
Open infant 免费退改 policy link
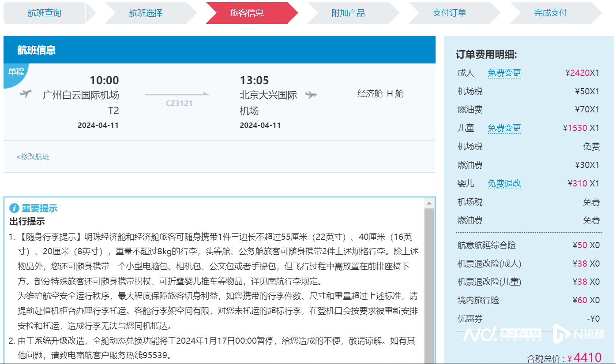click(504, 183)
